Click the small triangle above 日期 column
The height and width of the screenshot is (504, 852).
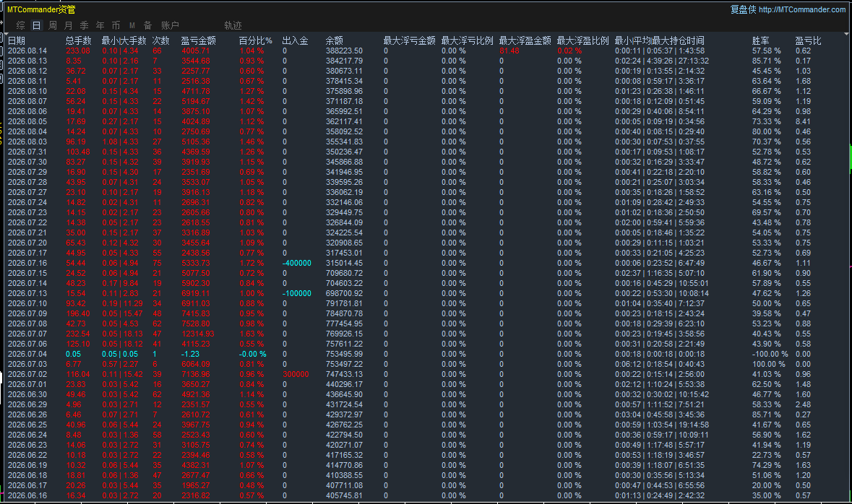7,34
